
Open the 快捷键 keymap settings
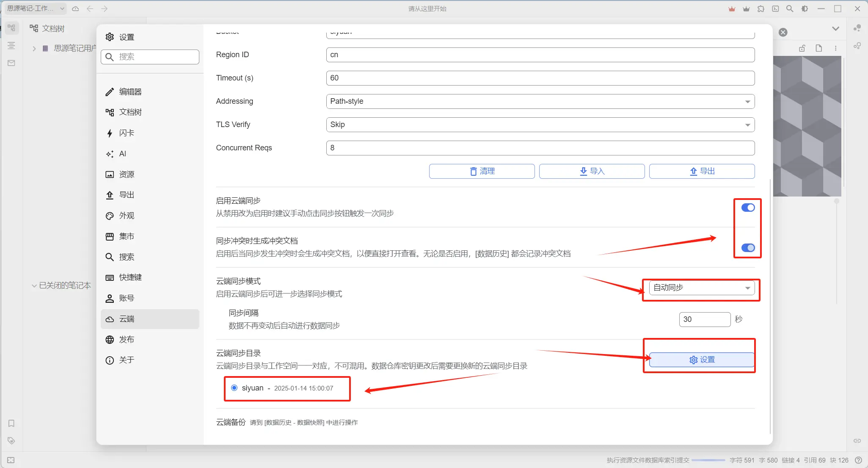(150, 277)
